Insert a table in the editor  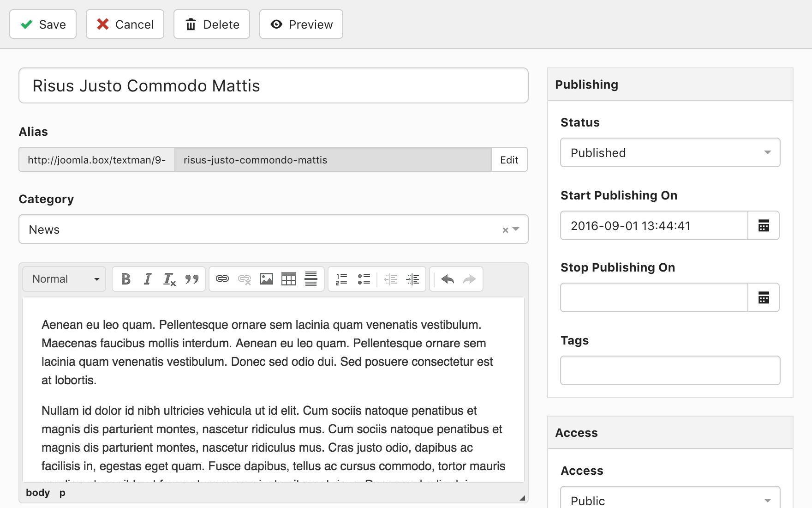(x=289, y=279)
